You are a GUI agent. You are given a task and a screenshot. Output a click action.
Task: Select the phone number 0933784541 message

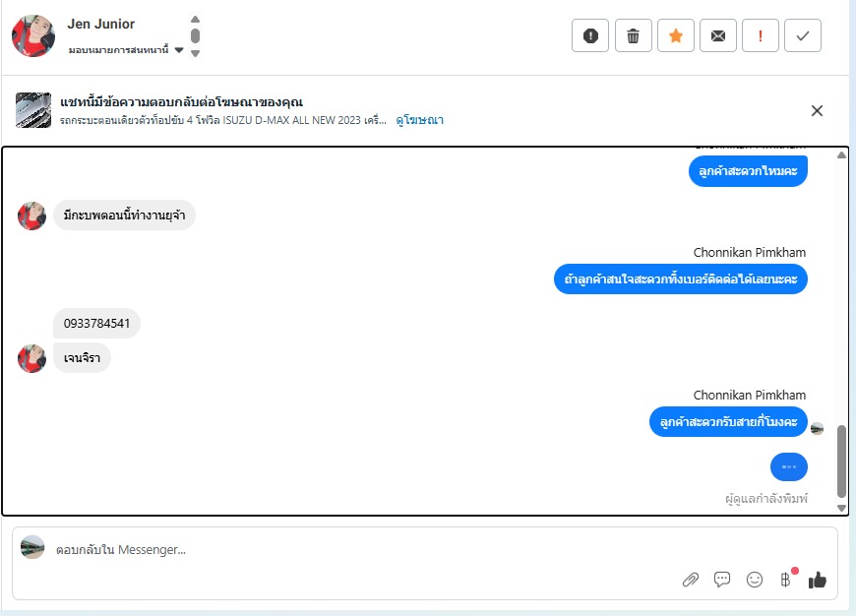tap(96, 324)
